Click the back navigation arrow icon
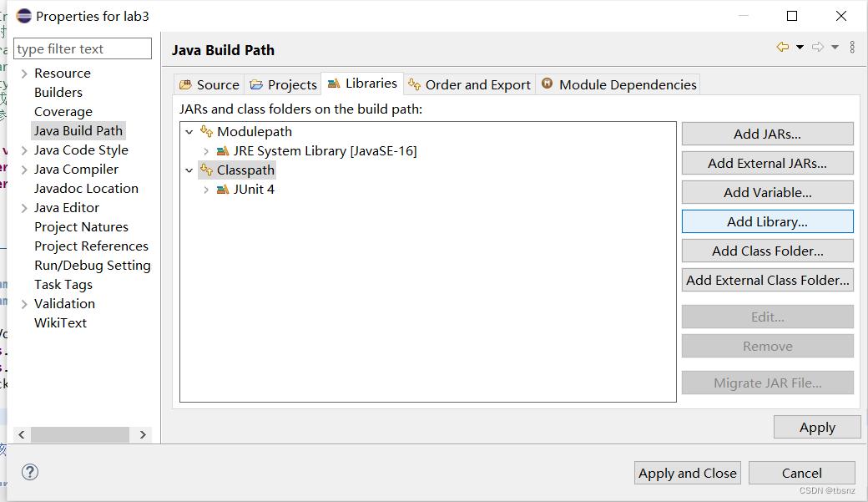 pyautogui.click(x=783, y=47)
